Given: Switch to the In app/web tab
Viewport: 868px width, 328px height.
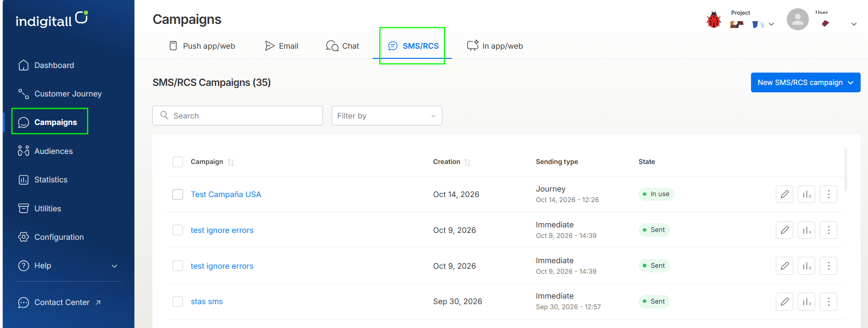Looking at the screenshot, I should (495, 46).
